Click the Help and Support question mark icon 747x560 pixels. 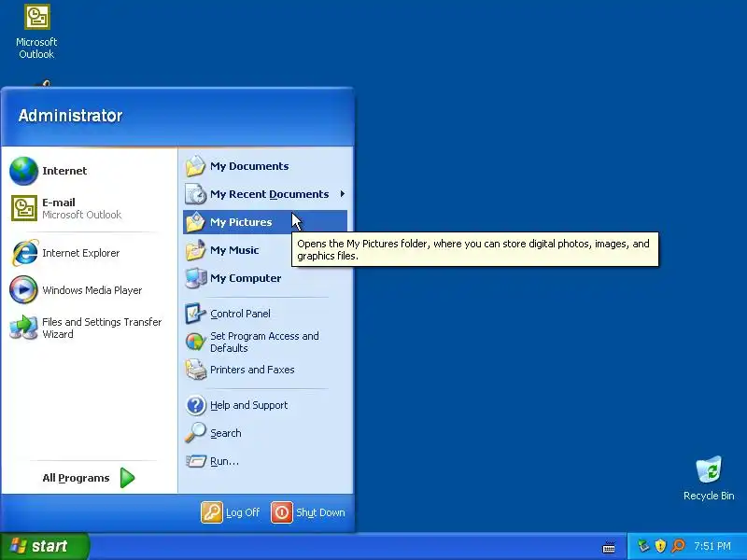pos(195,405)
